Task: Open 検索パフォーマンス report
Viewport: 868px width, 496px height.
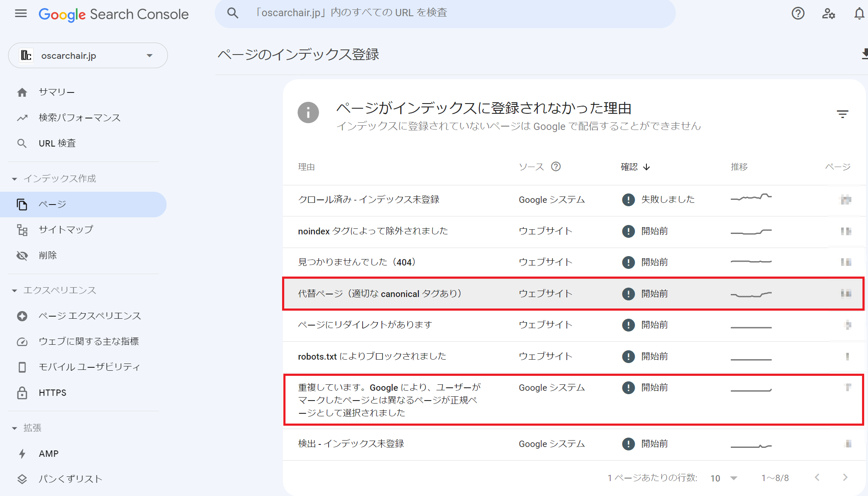Action: tap(79, 118)
